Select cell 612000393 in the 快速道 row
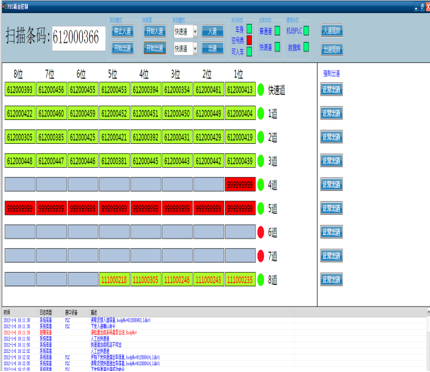The image size is (430, 372). coord(20,89)
